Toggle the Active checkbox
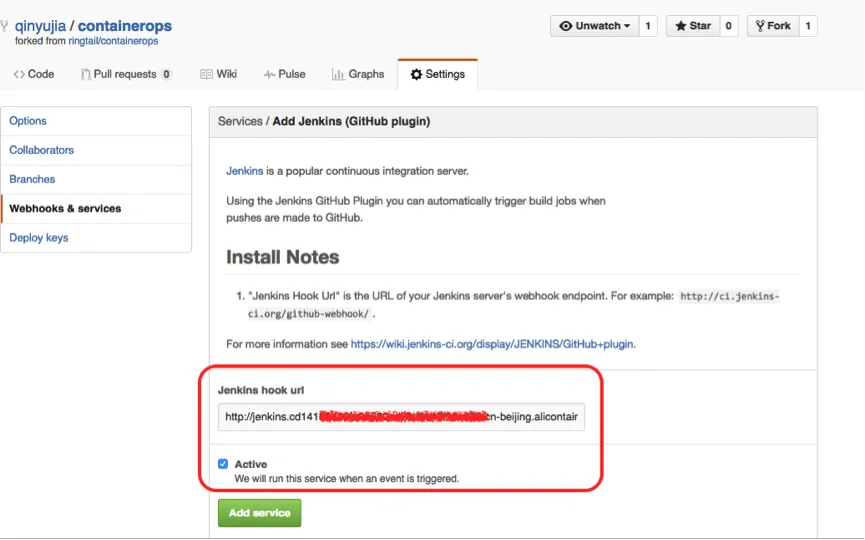This screenshot has height=540, width=865. [223, 464]
